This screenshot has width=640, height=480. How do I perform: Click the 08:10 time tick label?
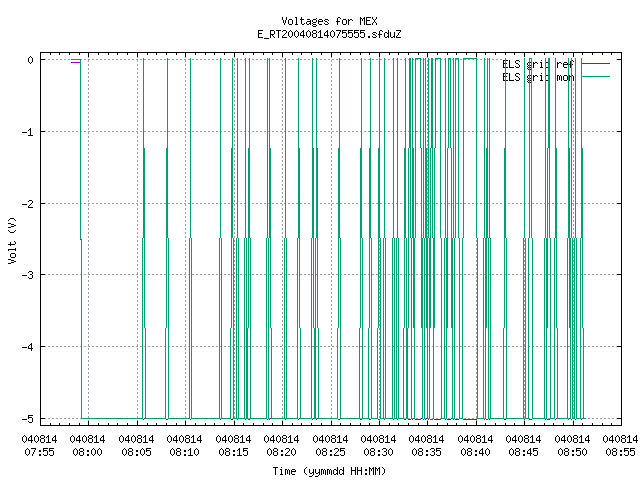pyautogui.click(x=184, y=452)
